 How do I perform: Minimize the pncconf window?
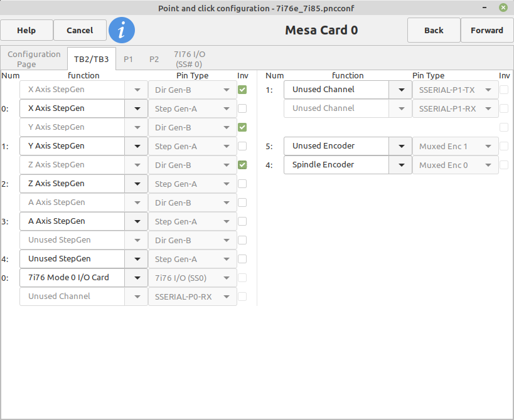click(x=485, y=8)
